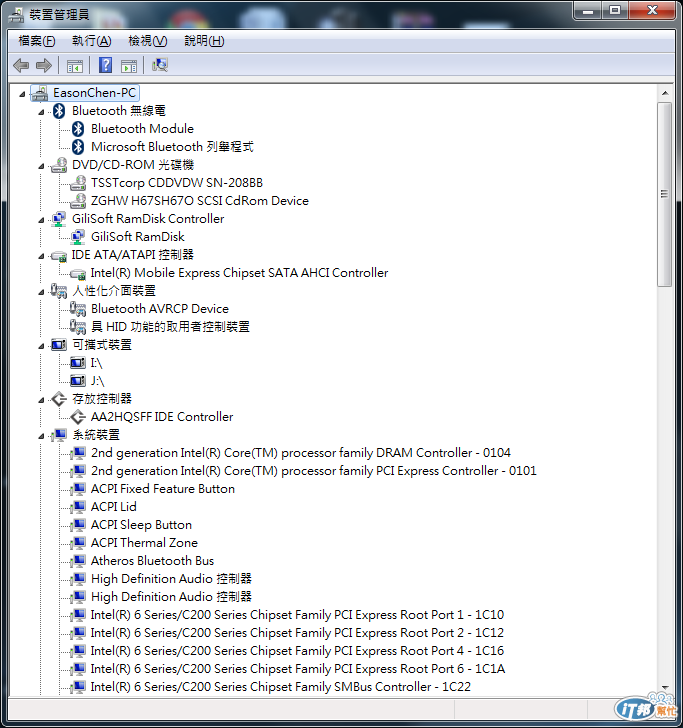The width and height of the screenshot is (683, 728).
Task: Collapse the IDE ATA/ATAPI 控制器 category
Action: click(41, 256)
